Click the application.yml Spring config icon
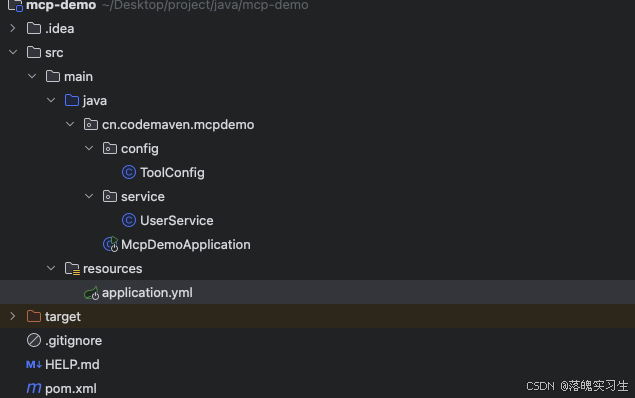This screenshot has width=635, height=398. click(91, 293)
